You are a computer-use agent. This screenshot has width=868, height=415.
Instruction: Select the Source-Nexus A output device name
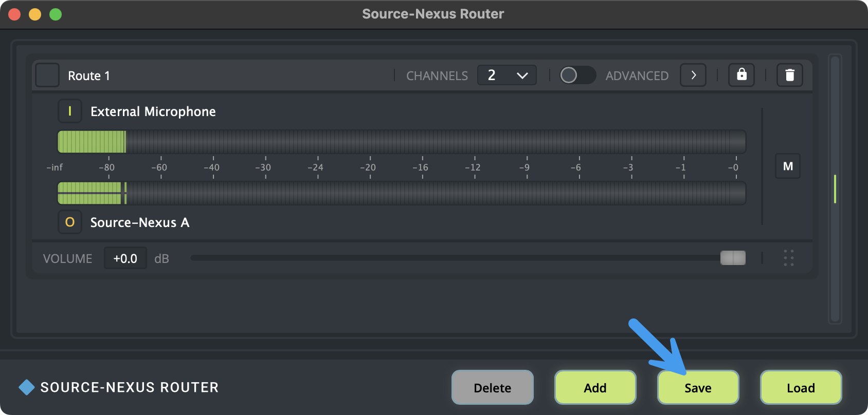point(140,222)
